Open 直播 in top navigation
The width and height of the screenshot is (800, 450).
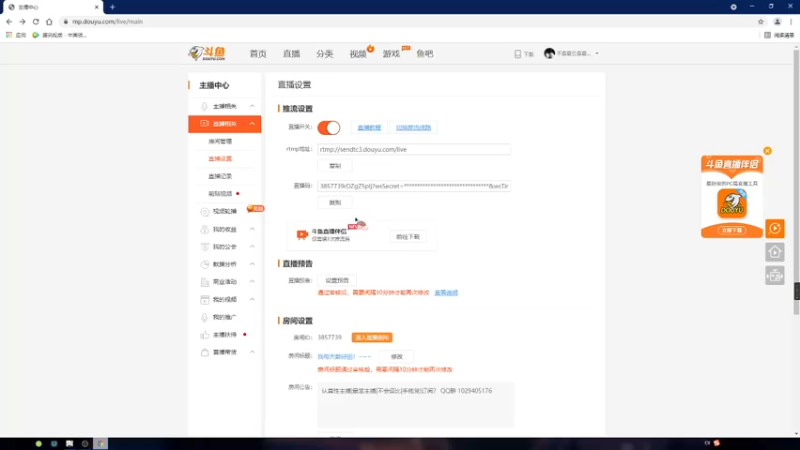tap(291, 54)
